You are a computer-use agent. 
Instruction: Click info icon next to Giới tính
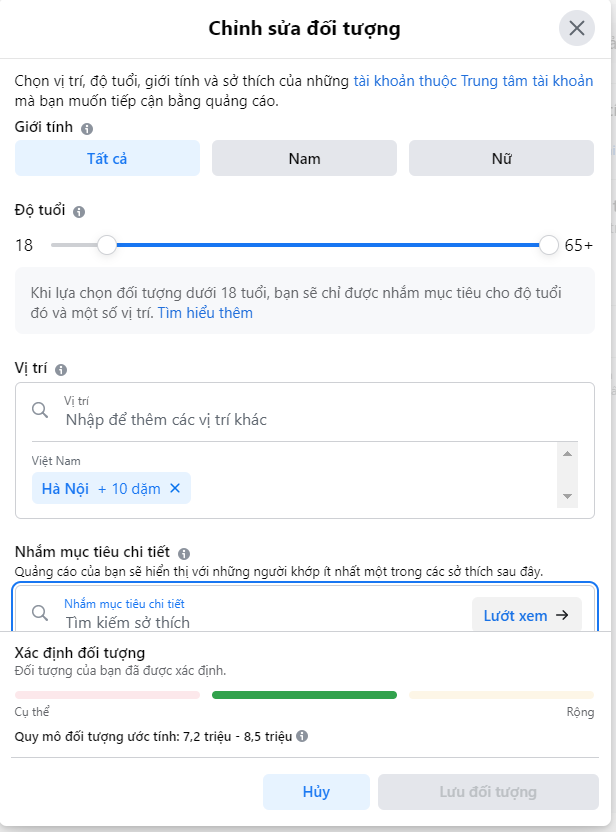click(x=87, y=128)
